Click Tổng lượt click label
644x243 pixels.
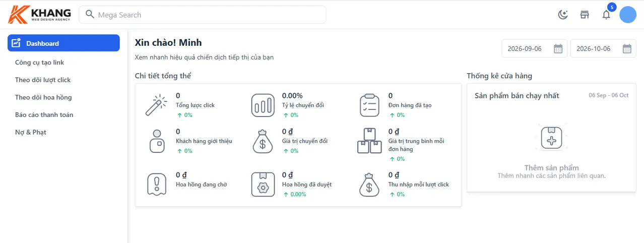[195, 105]
